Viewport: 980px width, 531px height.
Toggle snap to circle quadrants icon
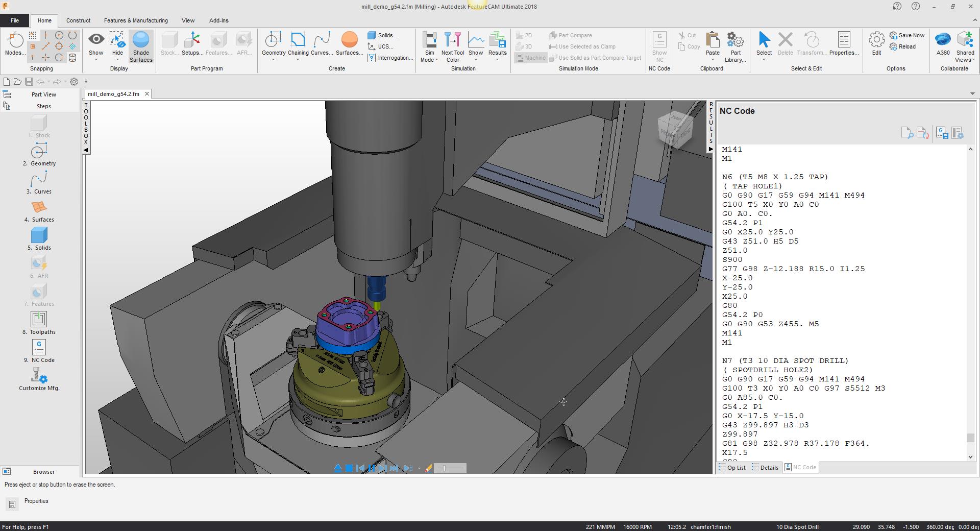59,46
